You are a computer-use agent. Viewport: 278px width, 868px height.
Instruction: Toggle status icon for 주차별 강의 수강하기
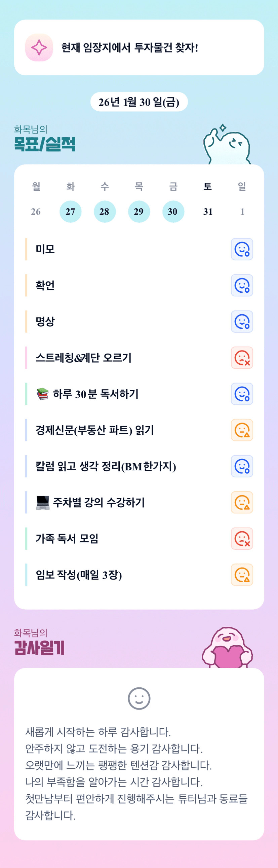click(x=242, y=502)
